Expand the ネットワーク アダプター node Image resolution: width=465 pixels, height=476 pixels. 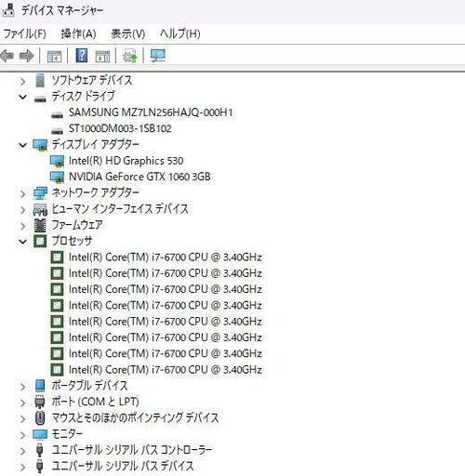[x=22, y=193]
